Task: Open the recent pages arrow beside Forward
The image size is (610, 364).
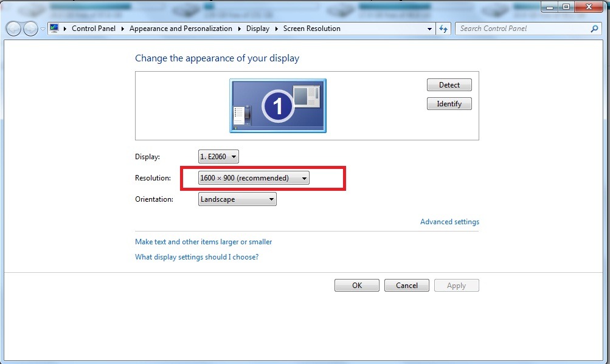Action: click(43, 29)
